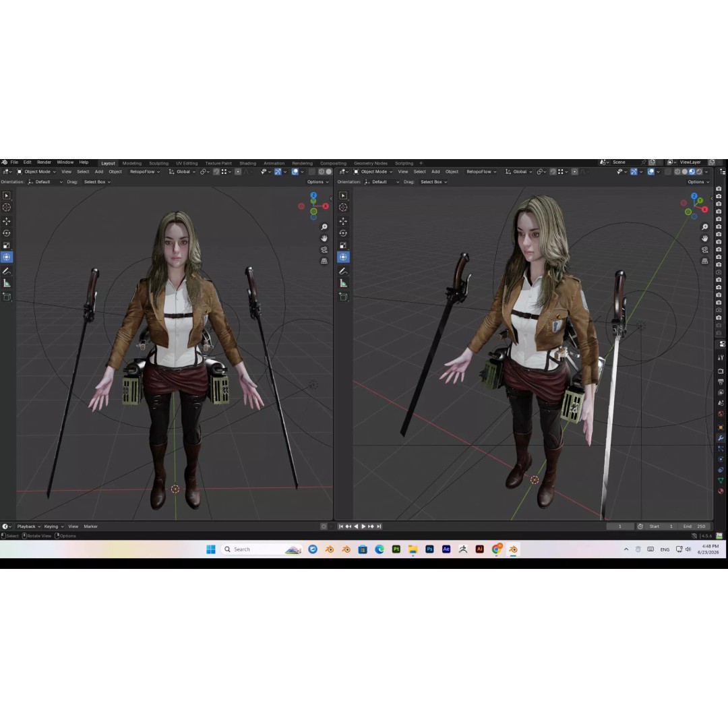
Task: Open Add menu in left viewport header
Action: click(x=99, y=172)
